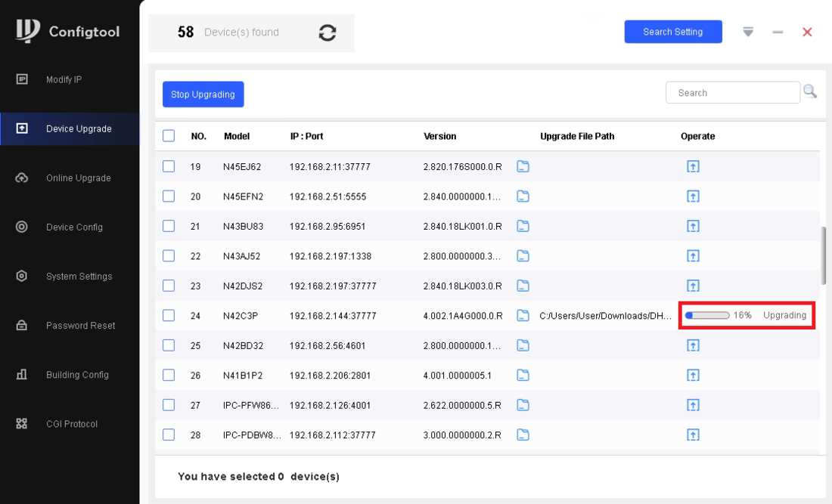Viewport: 832px width, 504px height.
Task: Switch to Online Upgrade section
Action: pos(78,178)
